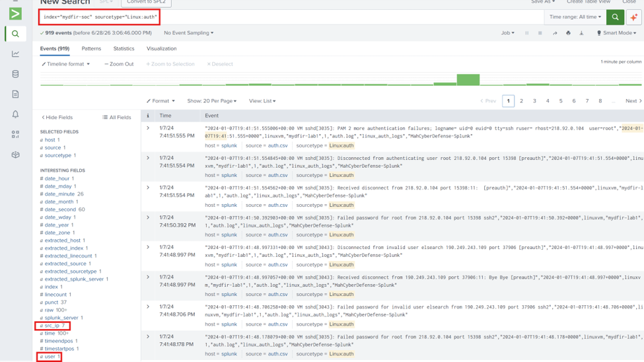Click into the search query input field
The image size is (644, 362).
(291, 17)
